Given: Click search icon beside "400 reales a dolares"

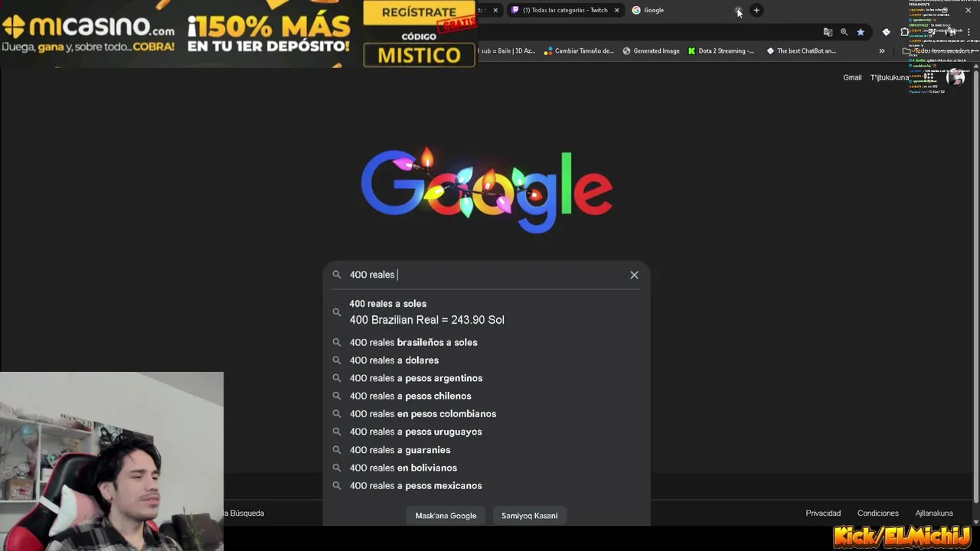Looking at the screenshot, I should coord(336,360).
